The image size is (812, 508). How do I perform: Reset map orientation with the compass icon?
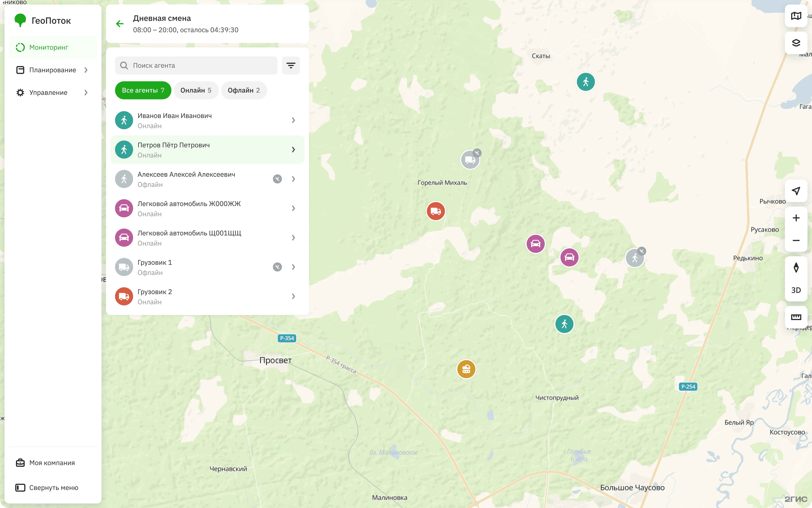point(796,268)
